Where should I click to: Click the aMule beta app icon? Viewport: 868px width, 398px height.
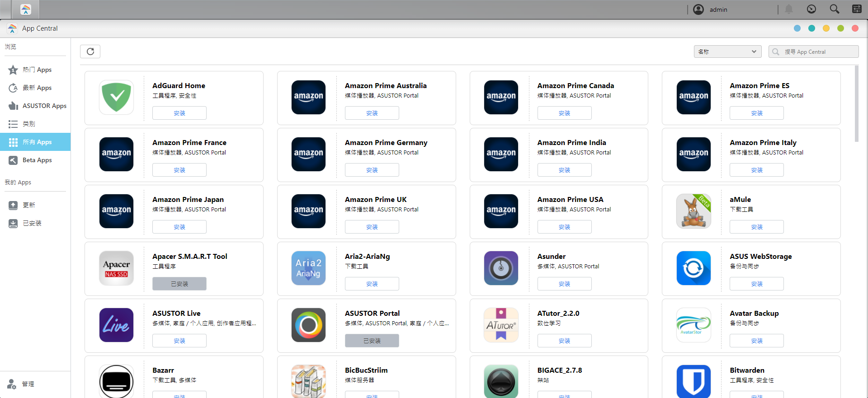693,211
